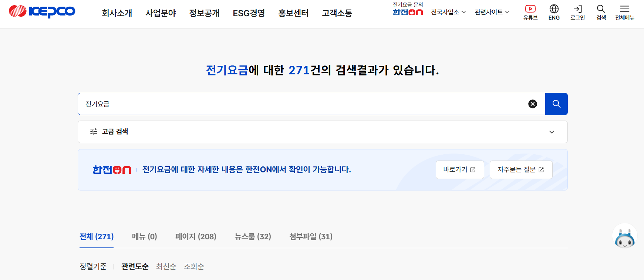Sort results by 관련도순
Image resolution: width=644 pixels, height=280 pixels.
(x=135, y=267)
